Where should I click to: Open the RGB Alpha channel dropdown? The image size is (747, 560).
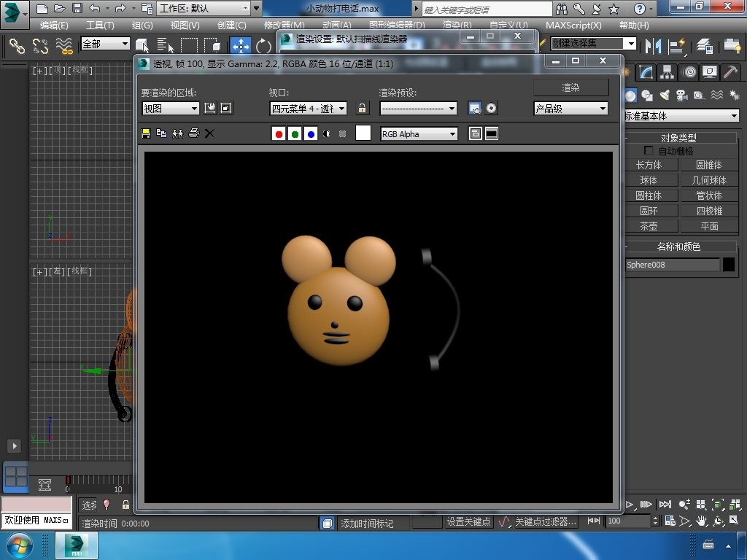(x=419, y=134)
